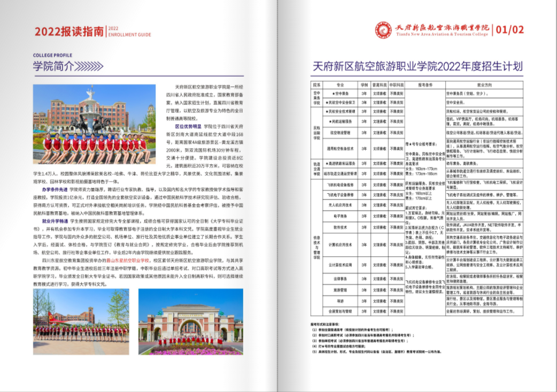557x392 pixels.
Task: Click the "空中安全员。" employment cell
Action: (484, 103)
